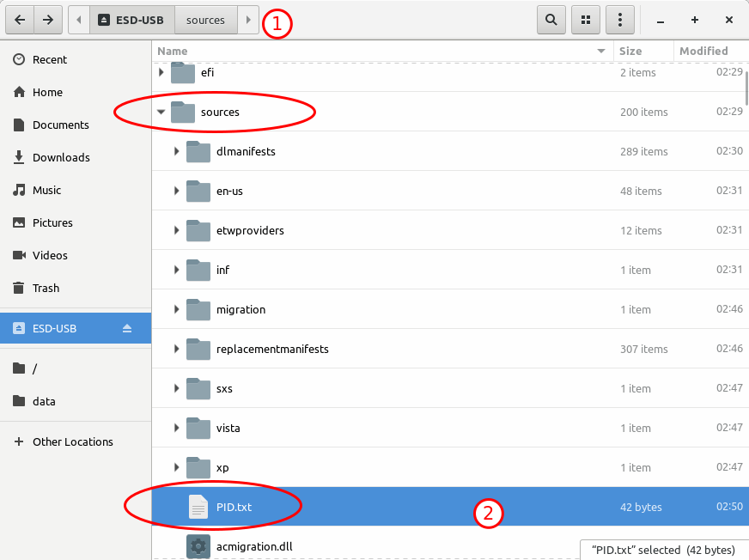
Task: Open Music in the sidebar
Action: (76, 190)
